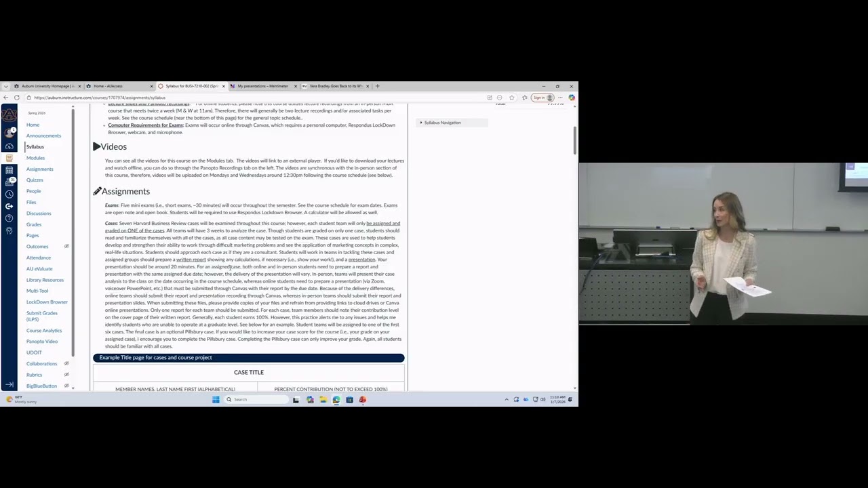Open Files in course navigation
This screenshot has width=868, height=488.
(x=31, y=202)
